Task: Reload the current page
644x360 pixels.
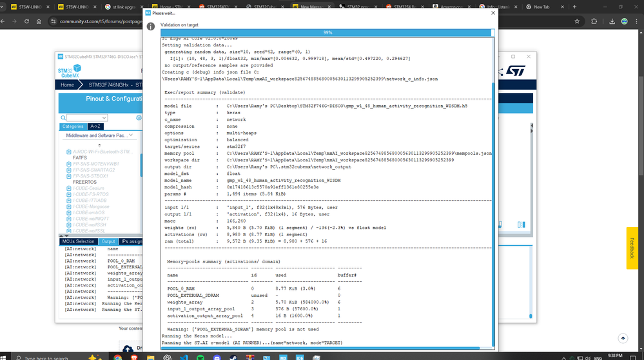Action: pos(26,21)
